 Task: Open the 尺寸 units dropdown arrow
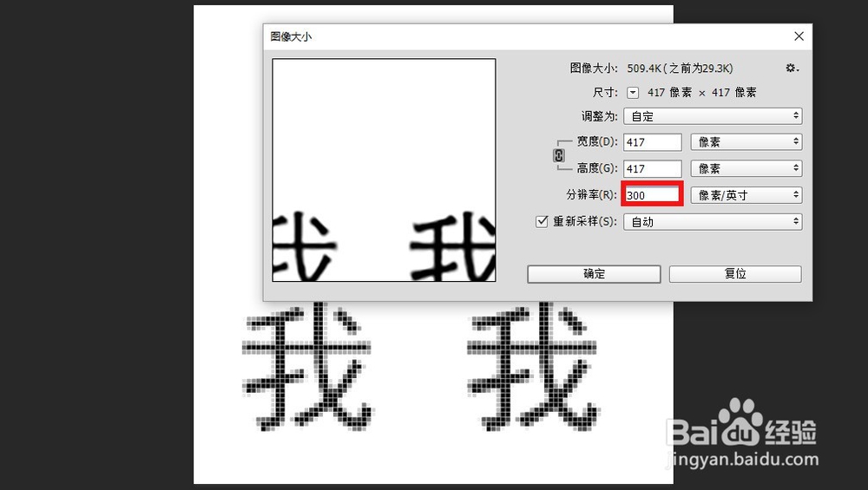pos(633,93)
